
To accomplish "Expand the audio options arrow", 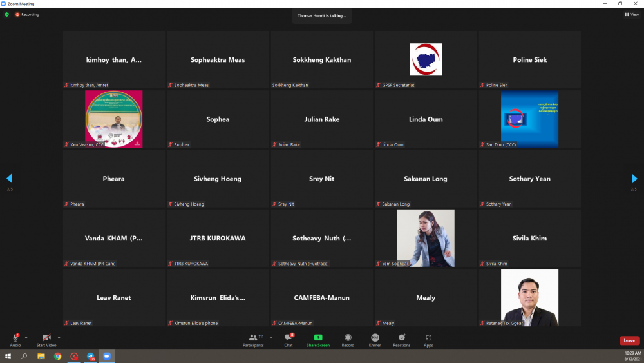I will pyautogui.click(x=26, y=337).
